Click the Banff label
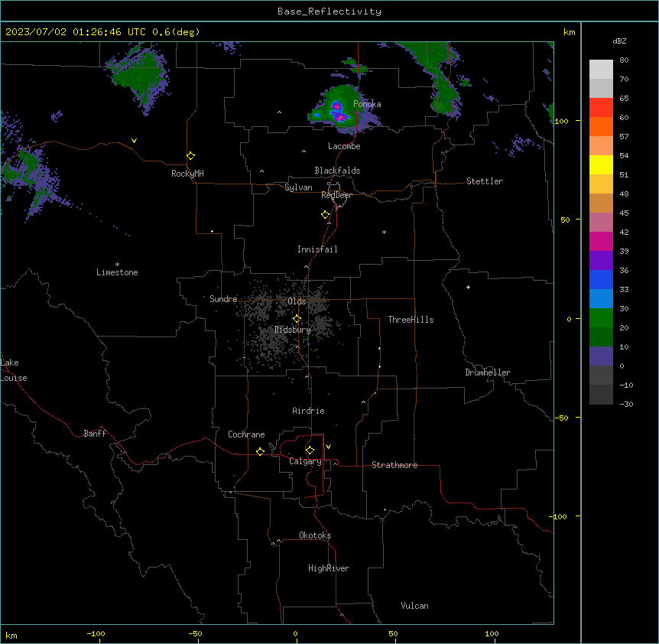Image resolution: width=659 pixels, height=644 pixels. coord(95,434)
